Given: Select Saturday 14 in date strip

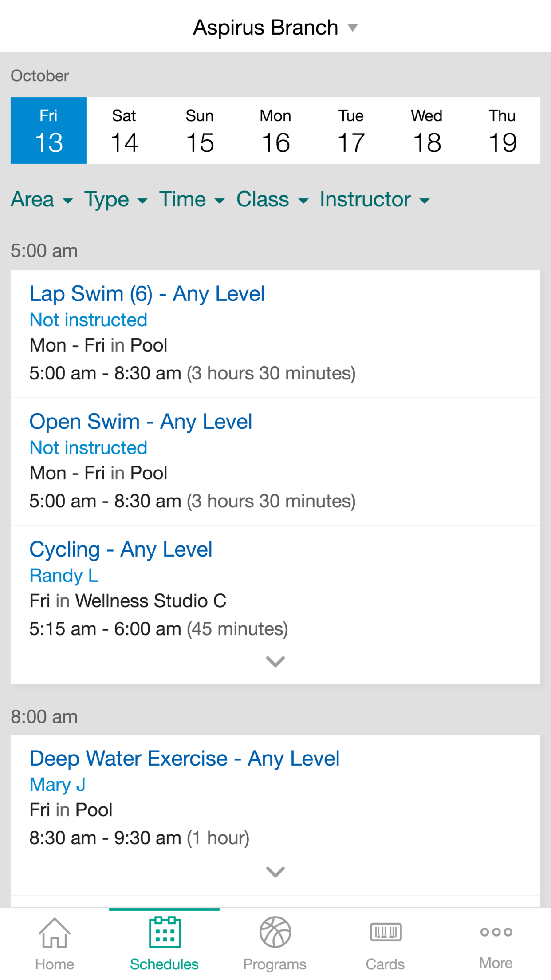Looking at the screenshot, I should click(x=124, y=130).
